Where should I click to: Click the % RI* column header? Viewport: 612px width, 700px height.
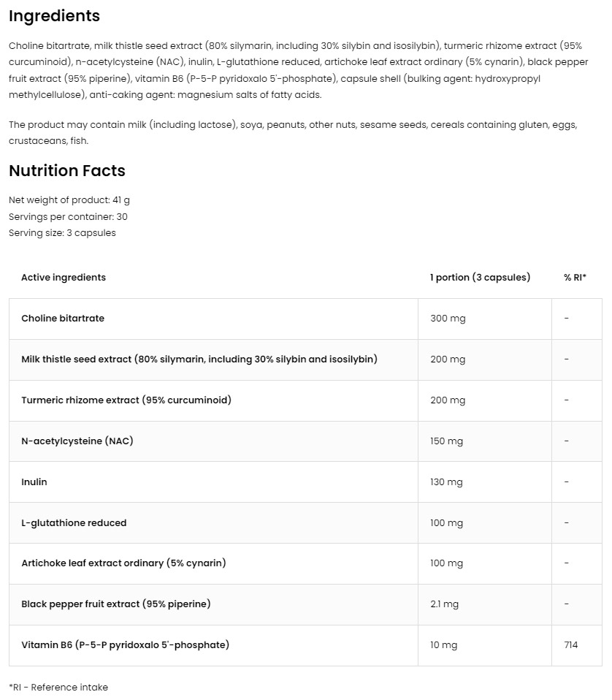[575, 277]
